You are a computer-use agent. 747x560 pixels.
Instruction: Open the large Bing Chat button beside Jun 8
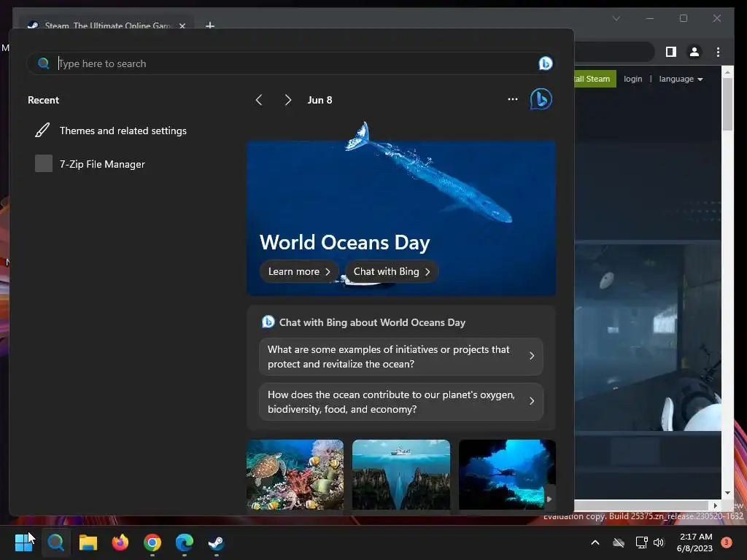pyautogui.click(x=541, y=99)
